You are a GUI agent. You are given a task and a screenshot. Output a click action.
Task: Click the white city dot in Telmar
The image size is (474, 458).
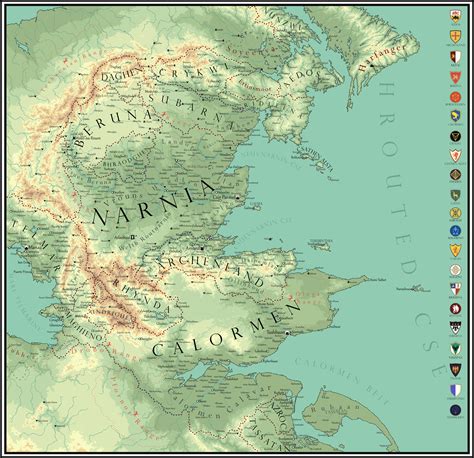point(26,248)
